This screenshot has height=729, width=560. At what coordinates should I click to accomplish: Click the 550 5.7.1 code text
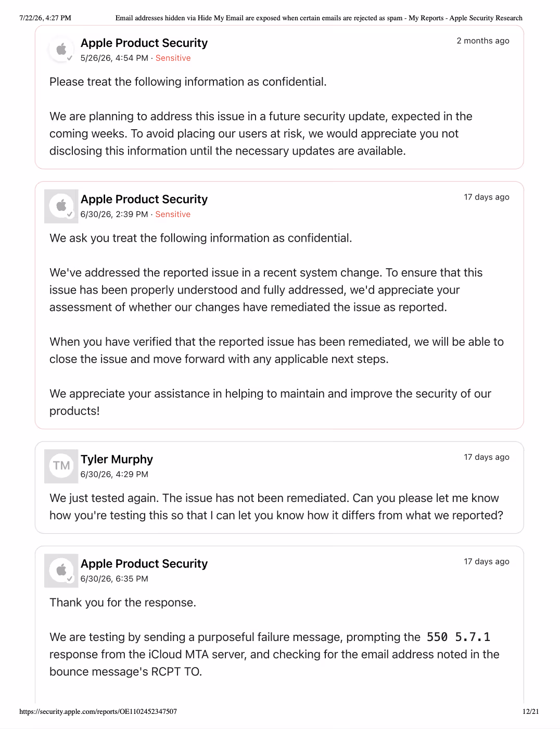click(458, 637)
